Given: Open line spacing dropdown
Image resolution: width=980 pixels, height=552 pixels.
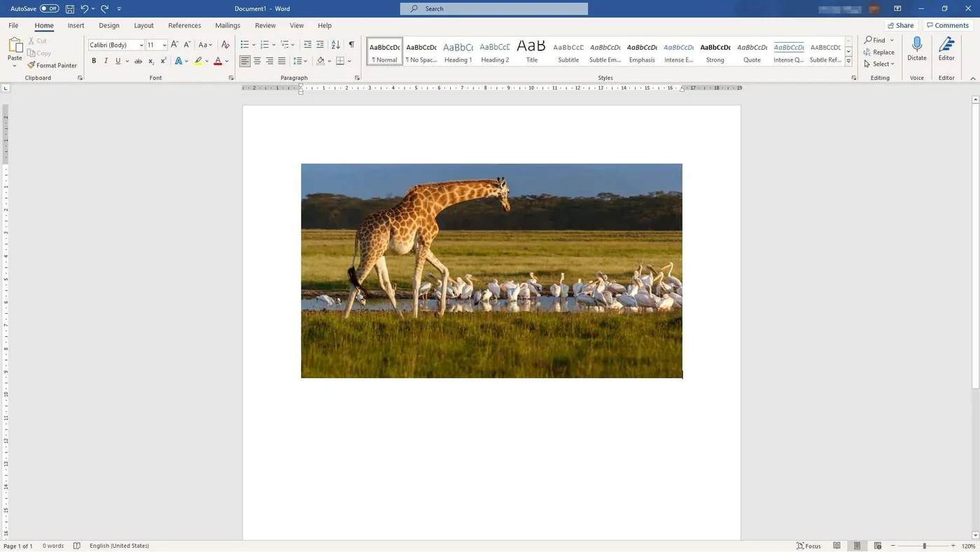Looking at the screenshot, I should pyautogui.click(x=300, y=62).
